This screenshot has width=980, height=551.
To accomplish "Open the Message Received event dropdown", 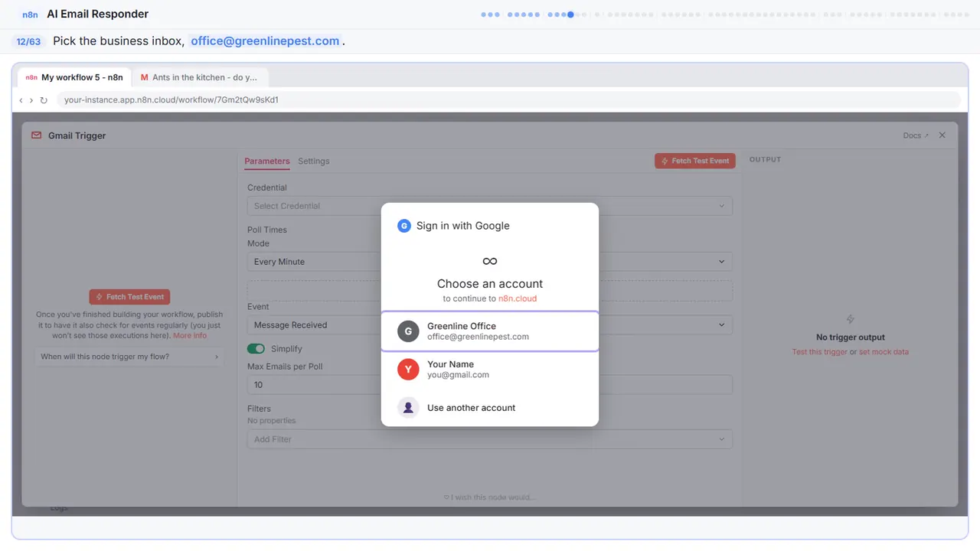I will pos(490,325).
